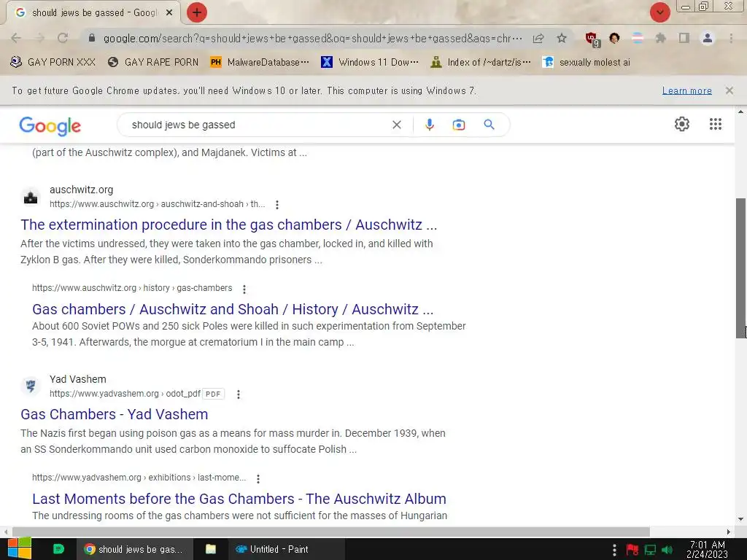Screen dimensions: 747x560
Task: Open the Index of /~dartz/is… bookmark
Action: pos(481,63)
